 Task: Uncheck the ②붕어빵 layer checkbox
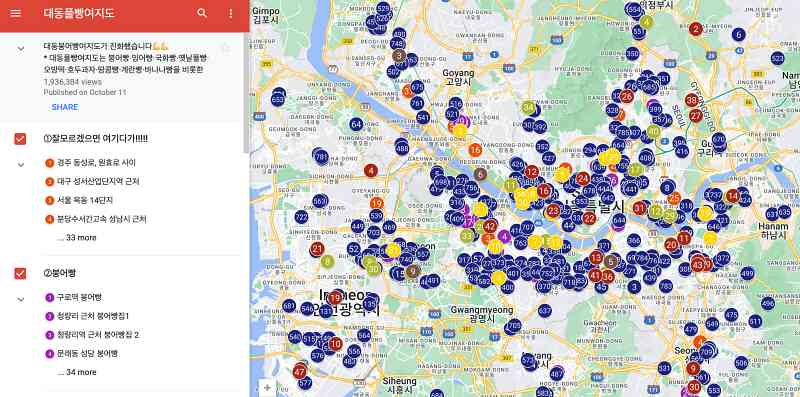[20, 274]
